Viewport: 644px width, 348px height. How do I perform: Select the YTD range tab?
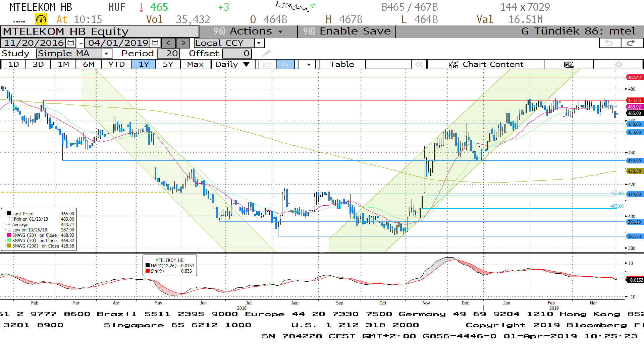(x=116, y=64)
